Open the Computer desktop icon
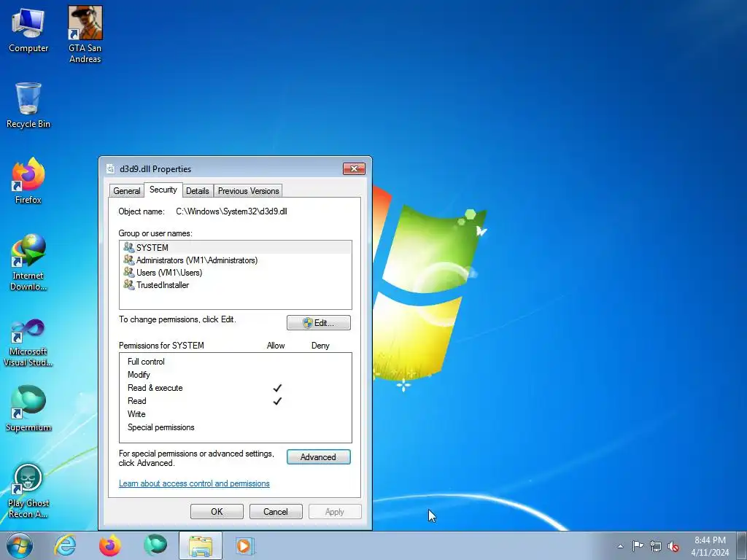This screenshot has height=560, width=747. [28, 31]
